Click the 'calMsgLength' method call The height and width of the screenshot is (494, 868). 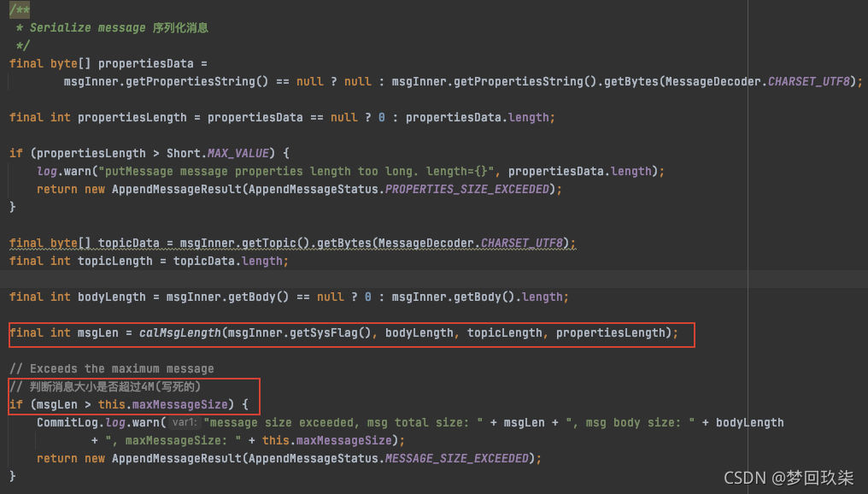[180, 332]
